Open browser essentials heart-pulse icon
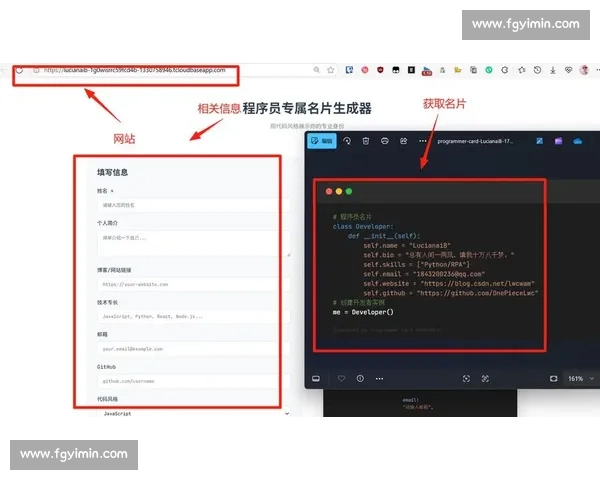The height and width of the screenshot is (480, 600). [568, 70]
